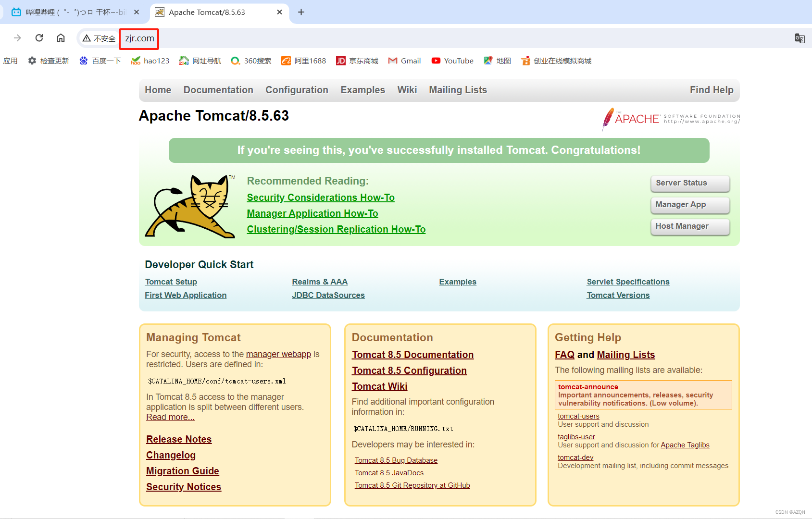Open Mailing Lists in the nav bar
Viewport: 812px width, 519px height.
pos(458,90)
